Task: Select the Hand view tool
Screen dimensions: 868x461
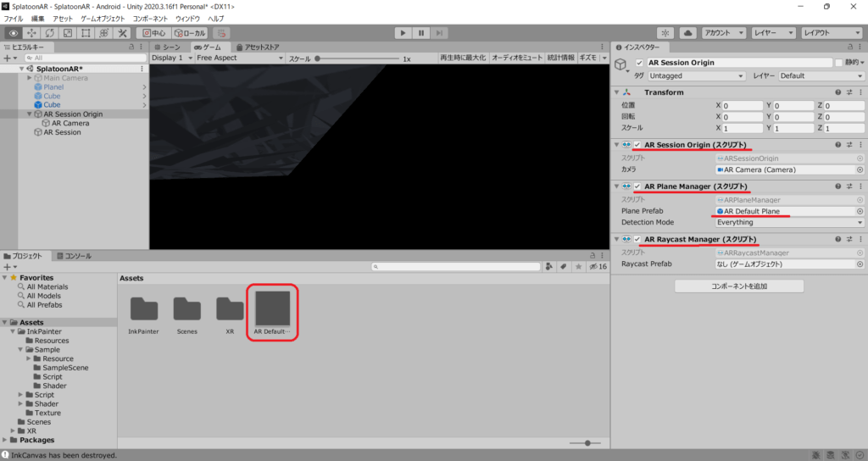Action: click(14, 33)
